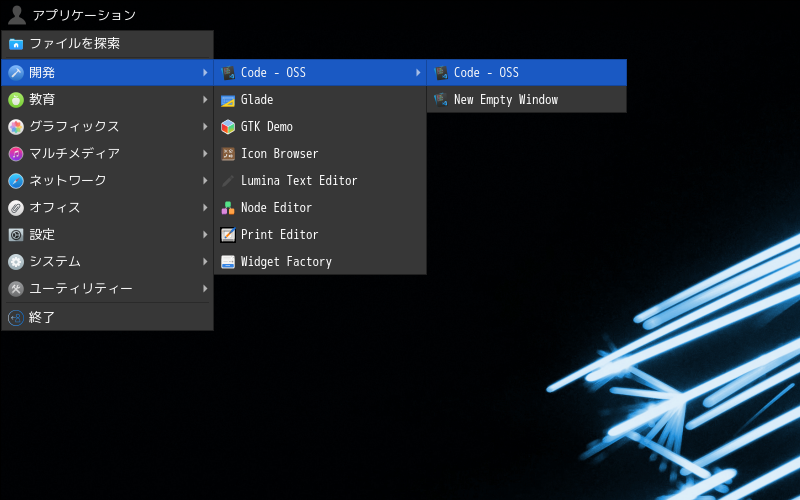Viewport: 800px width, 500px height.
Task: Expand the ネットワーク submenu arrow
Action: (x=205, y=181)
